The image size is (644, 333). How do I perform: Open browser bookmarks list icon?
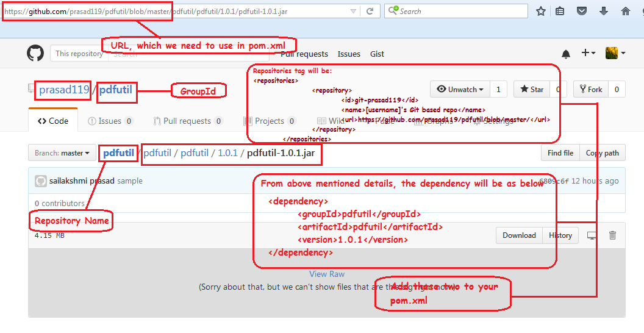pos(560,11)
